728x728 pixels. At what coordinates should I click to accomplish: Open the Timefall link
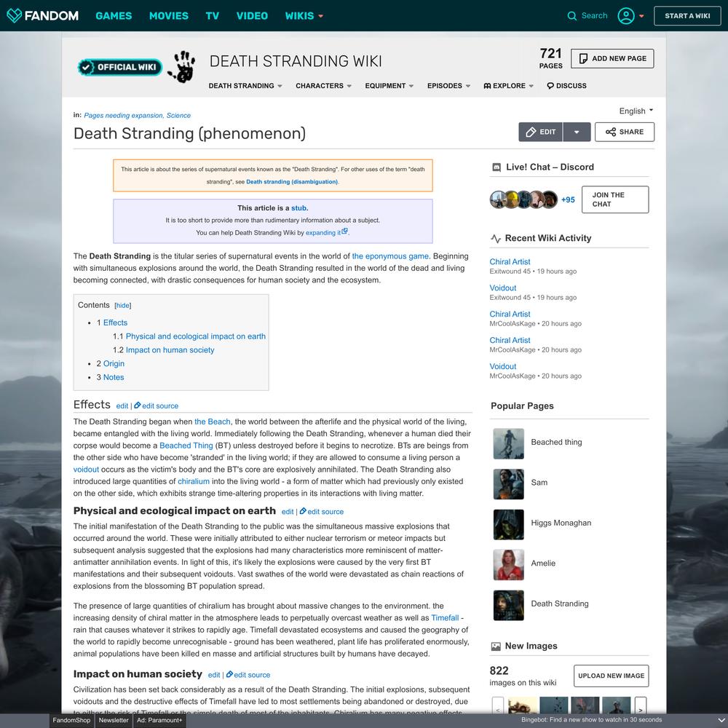pyautogui.click(x=445, y=618)
